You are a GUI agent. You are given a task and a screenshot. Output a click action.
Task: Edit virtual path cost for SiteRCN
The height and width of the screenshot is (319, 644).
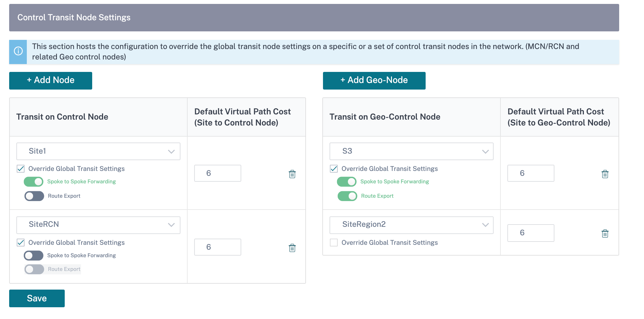click(218, 247)
